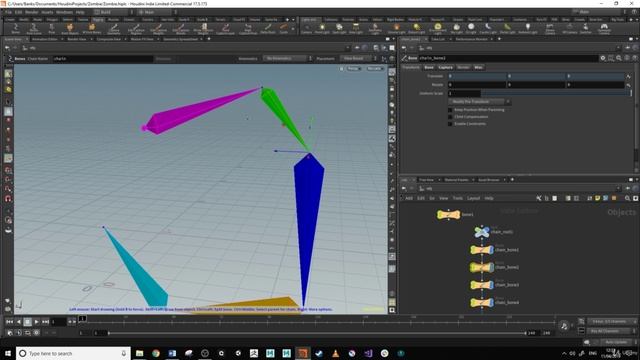640x360 pixels.
Task: Stop the playback
Action: coord(27,322)
